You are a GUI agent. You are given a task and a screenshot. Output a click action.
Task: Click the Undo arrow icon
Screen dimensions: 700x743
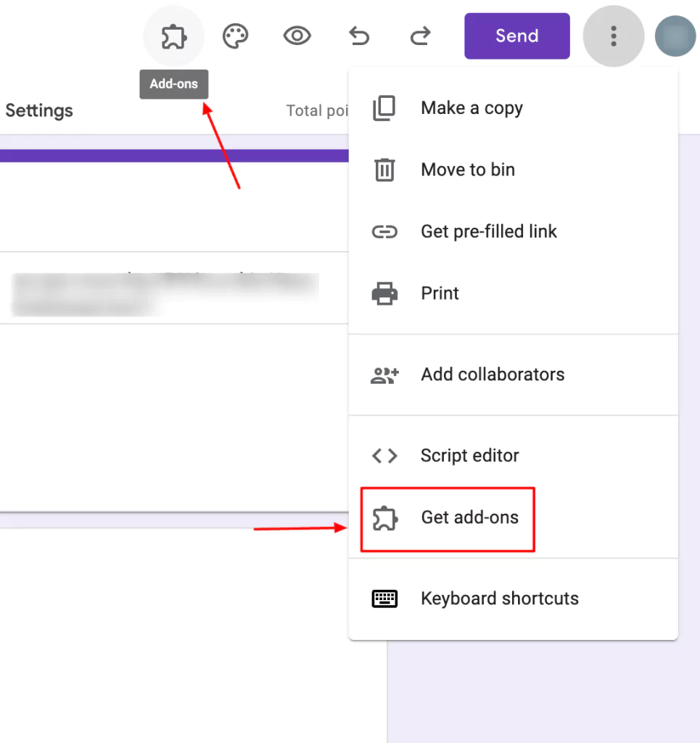pyautogui.click(x=358, y=36)
